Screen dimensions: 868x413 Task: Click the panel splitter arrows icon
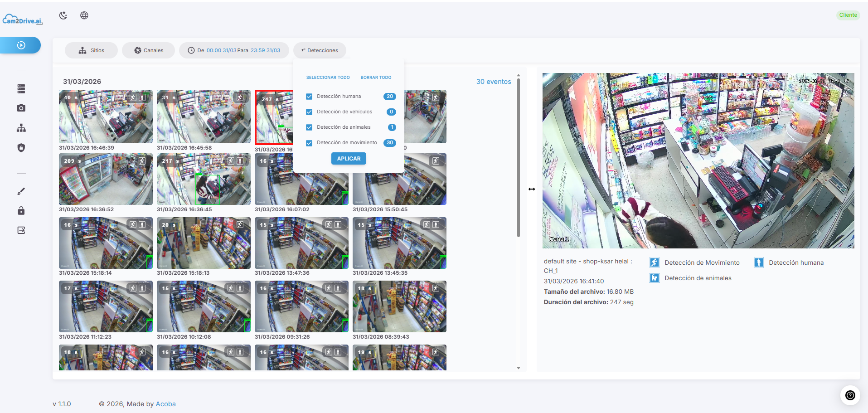(x=532, y=189)
